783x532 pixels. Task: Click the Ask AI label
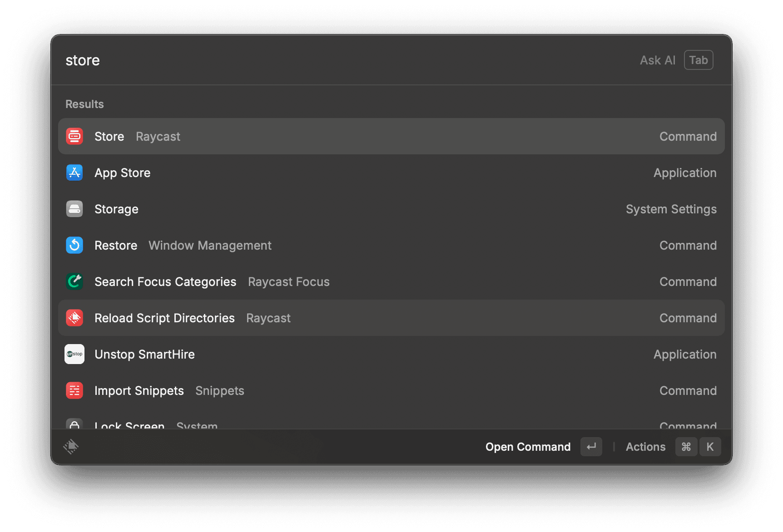[x=658, y=60]
